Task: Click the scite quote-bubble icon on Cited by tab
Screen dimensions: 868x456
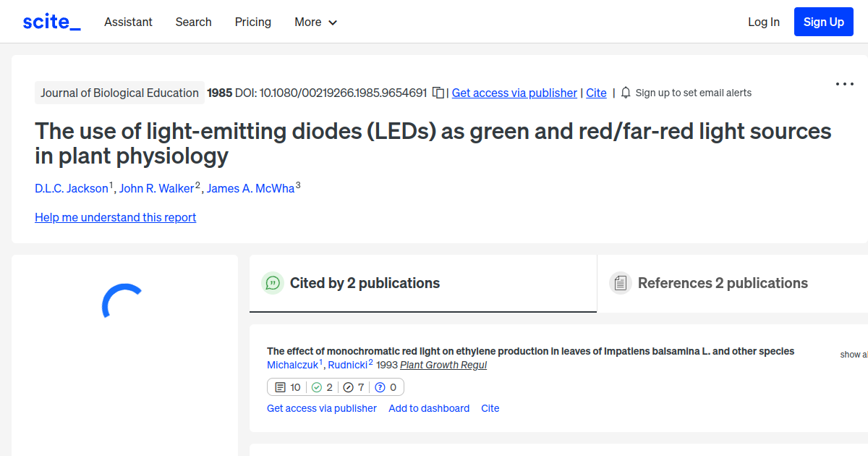Action: tap(273, 283)
